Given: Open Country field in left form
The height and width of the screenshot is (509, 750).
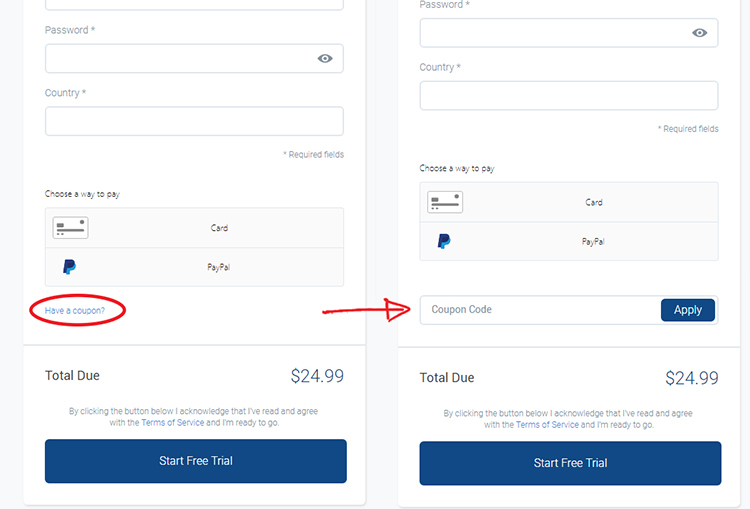Looking at the screenshot, I should coord(194,121).
